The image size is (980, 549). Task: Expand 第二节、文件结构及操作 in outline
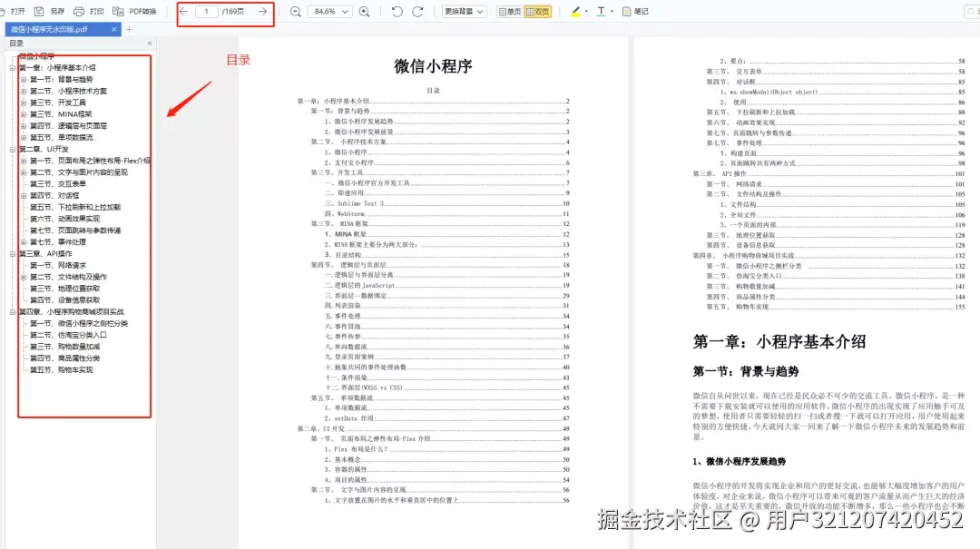[x=24, y=277]
